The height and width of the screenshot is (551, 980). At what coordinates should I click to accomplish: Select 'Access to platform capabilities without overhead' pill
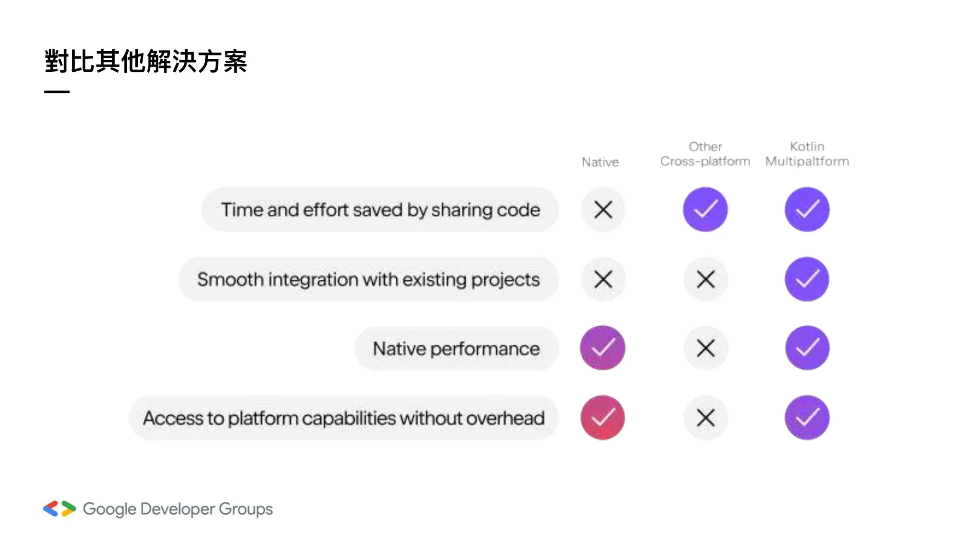coord(344,418)
